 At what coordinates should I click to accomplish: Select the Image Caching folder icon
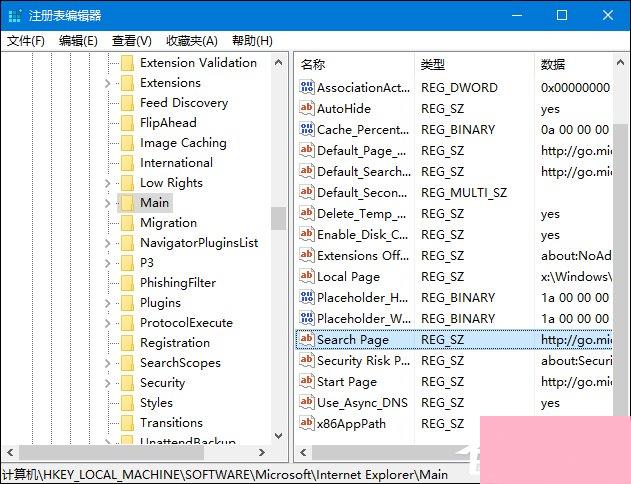point(127,143)
